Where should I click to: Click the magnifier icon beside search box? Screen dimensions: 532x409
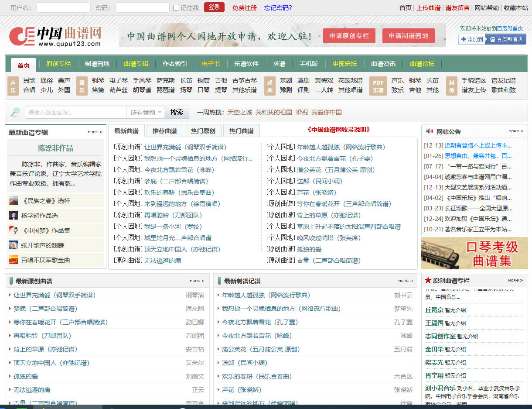pyautogui.click(x=15, y=112)
